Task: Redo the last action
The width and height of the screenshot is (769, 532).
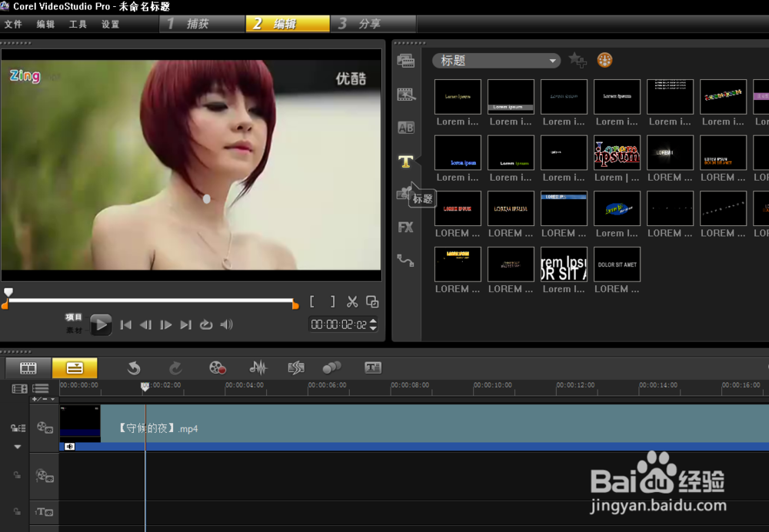Action: click(x=175, y=367)
